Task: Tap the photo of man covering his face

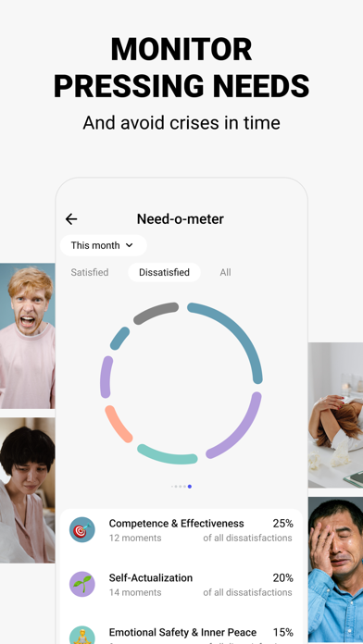Action: [335, 571]
